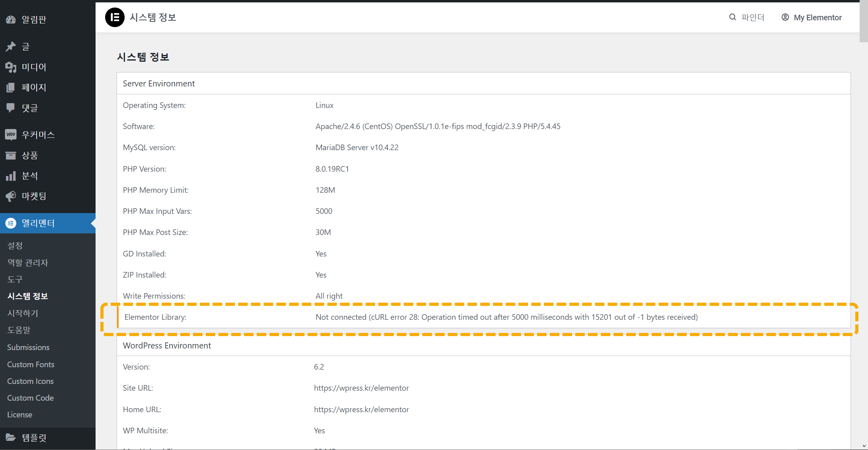
Task: Click the 미디어 media icon
Action: 11,67
